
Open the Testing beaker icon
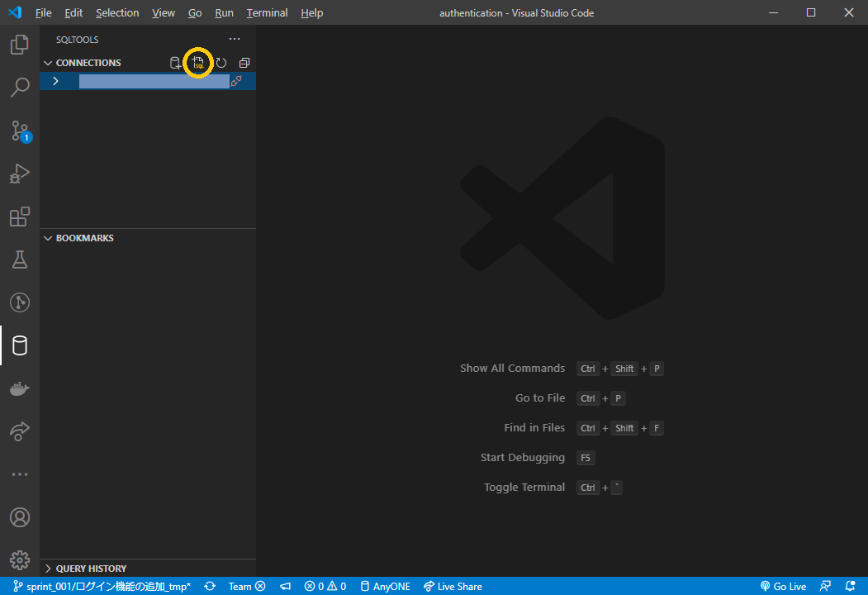coord(19,259)
